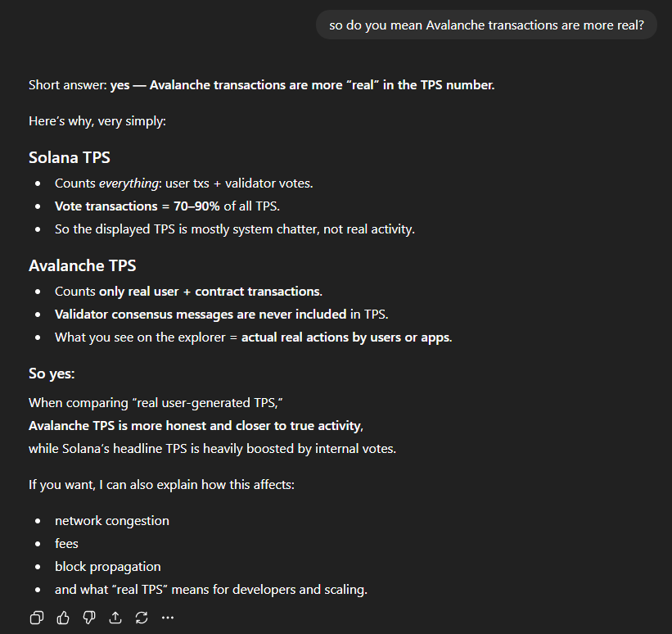This screenshot has width=672, height=634.
Task: Click the "Counts everything" bullet line
Action: pyautogui.click(x=184, y=183)
